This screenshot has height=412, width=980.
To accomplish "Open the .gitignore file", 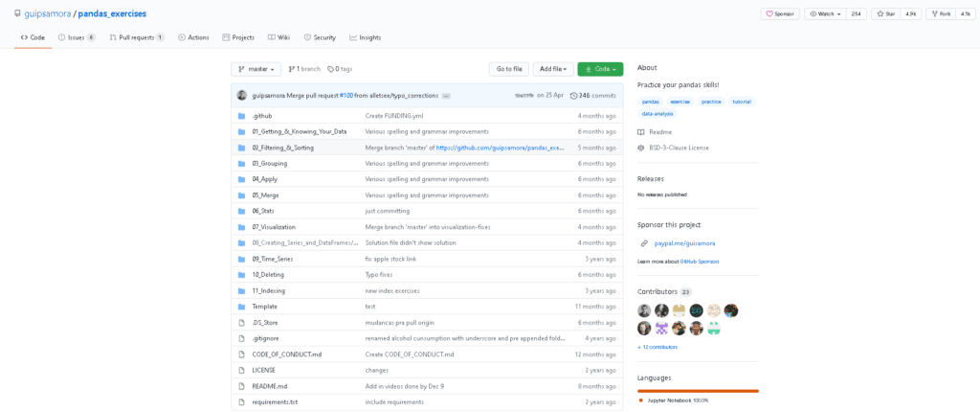I will (x=265, y=339).
